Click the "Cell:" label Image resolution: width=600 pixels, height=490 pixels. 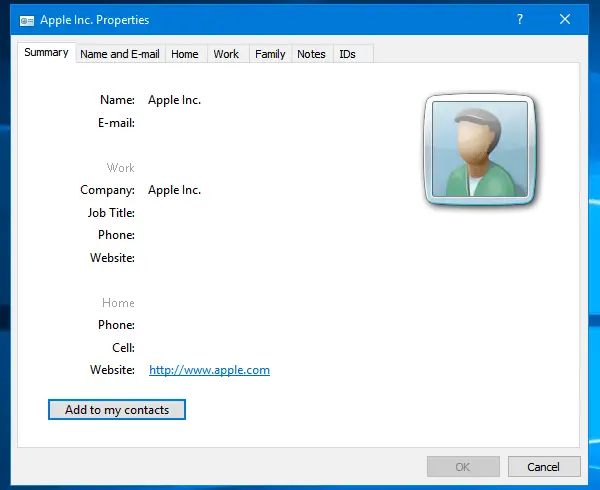(x=123, y=348)
